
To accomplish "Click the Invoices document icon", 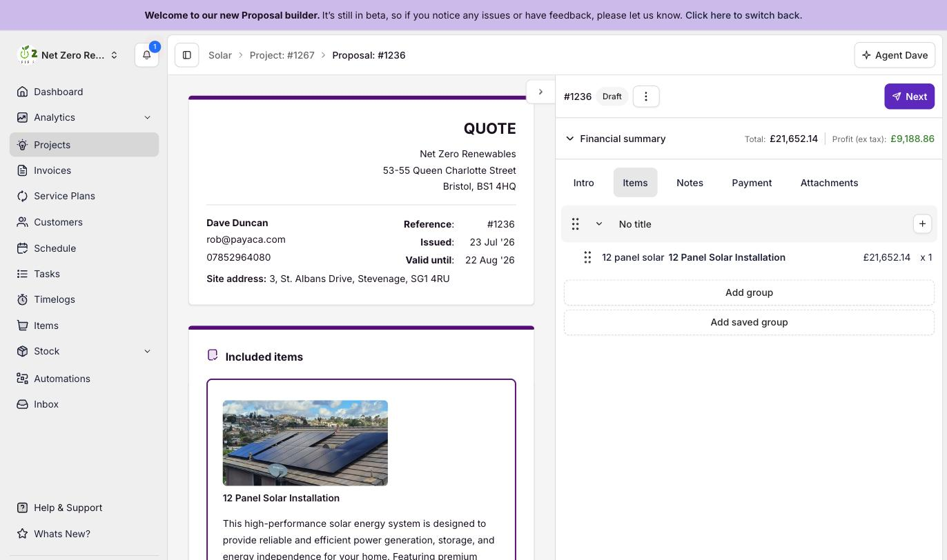I will [23, 170].
